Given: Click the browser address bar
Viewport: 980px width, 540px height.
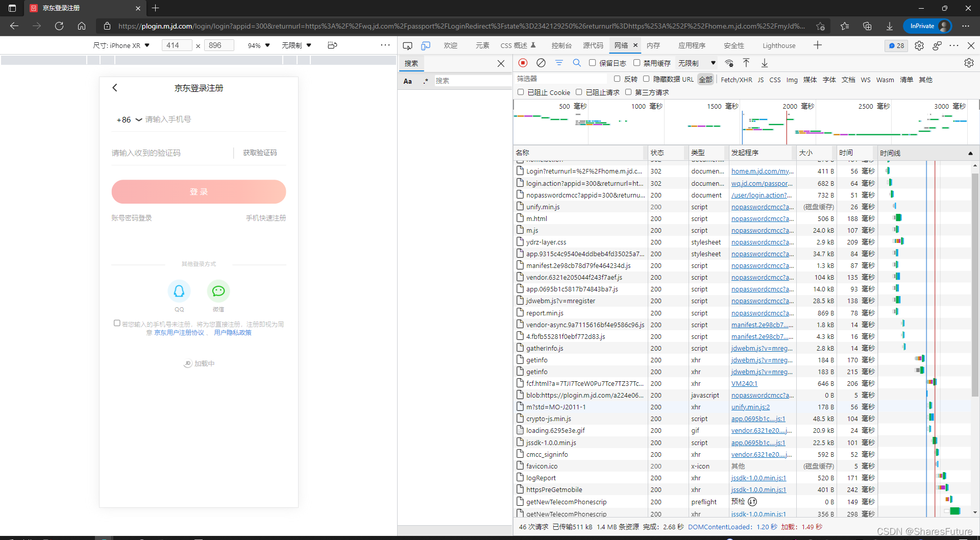Looking at the screenshot, I should (x=461, y=26).
